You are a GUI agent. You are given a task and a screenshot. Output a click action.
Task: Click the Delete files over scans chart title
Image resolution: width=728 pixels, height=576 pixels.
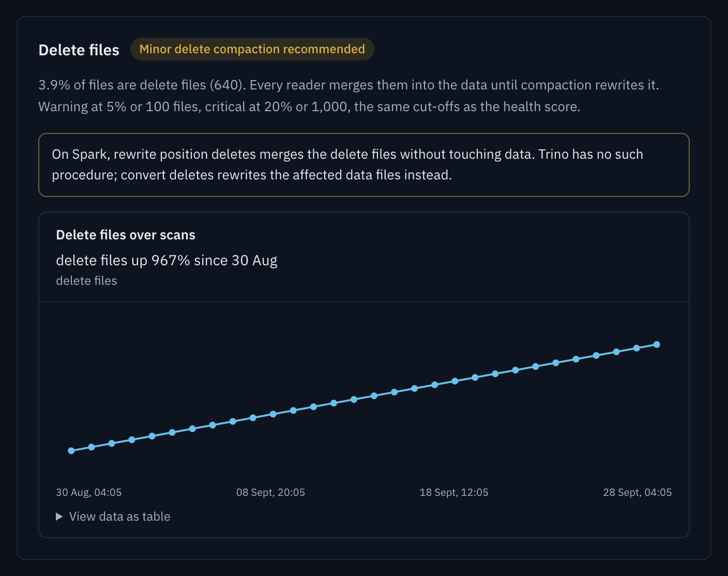click(126, 235)
